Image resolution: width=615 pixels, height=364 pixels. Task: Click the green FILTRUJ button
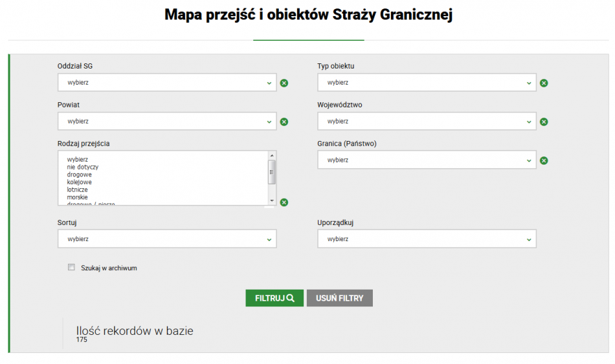(274, 298)
